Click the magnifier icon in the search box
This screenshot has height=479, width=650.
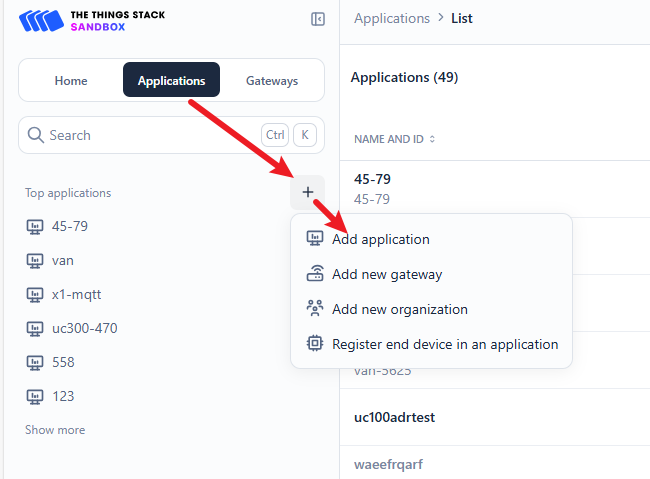[x=36, y=135]
